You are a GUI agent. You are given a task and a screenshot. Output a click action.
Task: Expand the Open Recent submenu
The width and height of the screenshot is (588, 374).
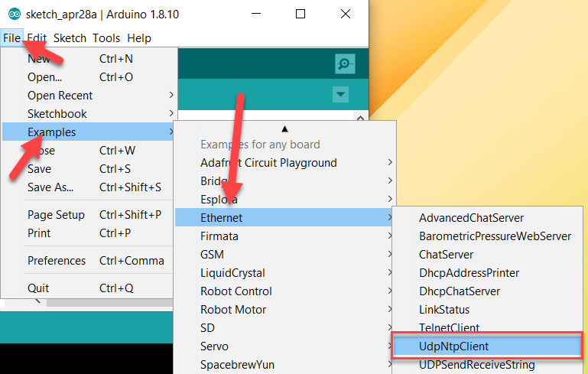point(89,96)
